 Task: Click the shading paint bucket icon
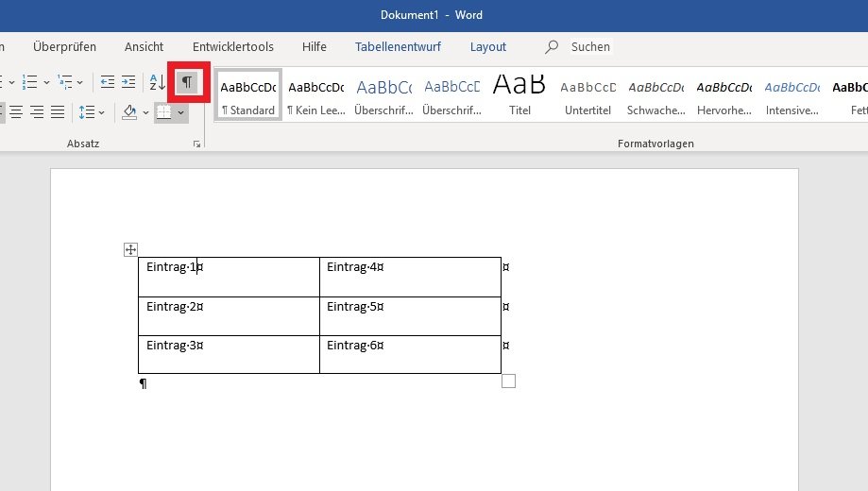(x=130, y=112)
